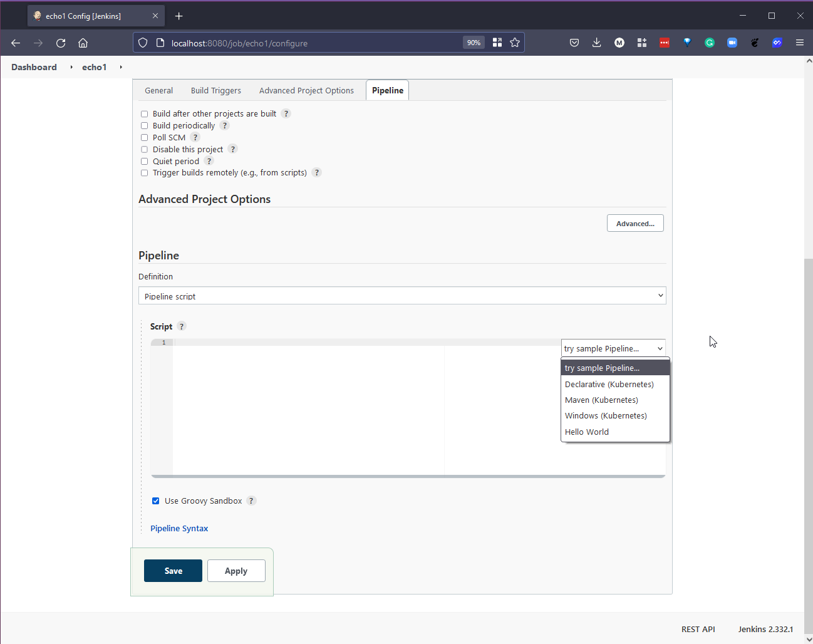813x644 pixels.
Task: Open help for Build periodically option
Action: coord(225,125)
